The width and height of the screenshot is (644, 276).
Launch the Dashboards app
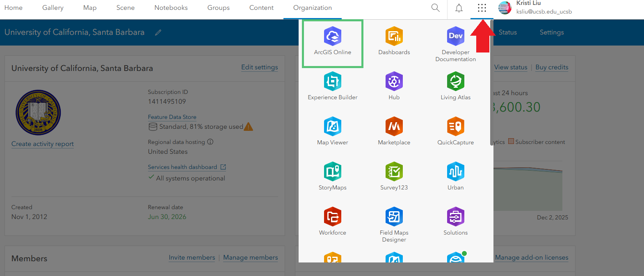pos(394,41)
